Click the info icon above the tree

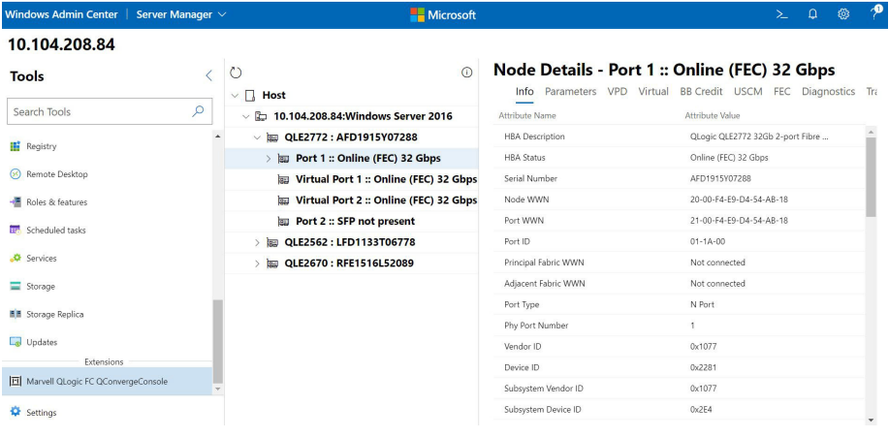(467, 73)
